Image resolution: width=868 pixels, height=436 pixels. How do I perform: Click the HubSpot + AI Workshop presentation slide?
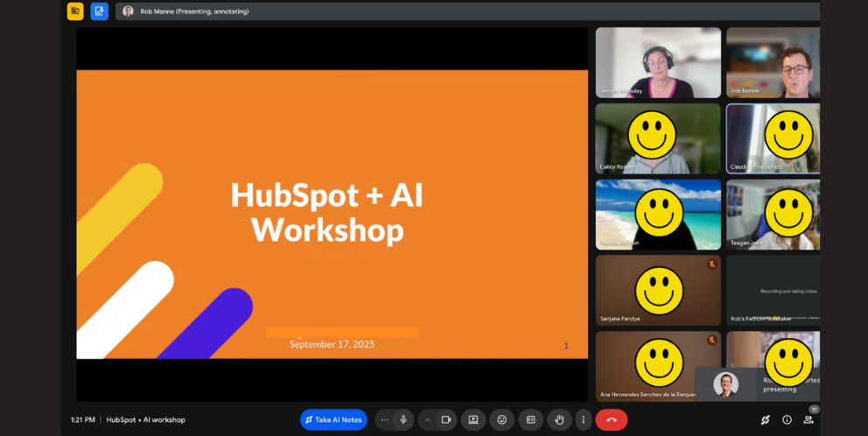tap(332, 214)
